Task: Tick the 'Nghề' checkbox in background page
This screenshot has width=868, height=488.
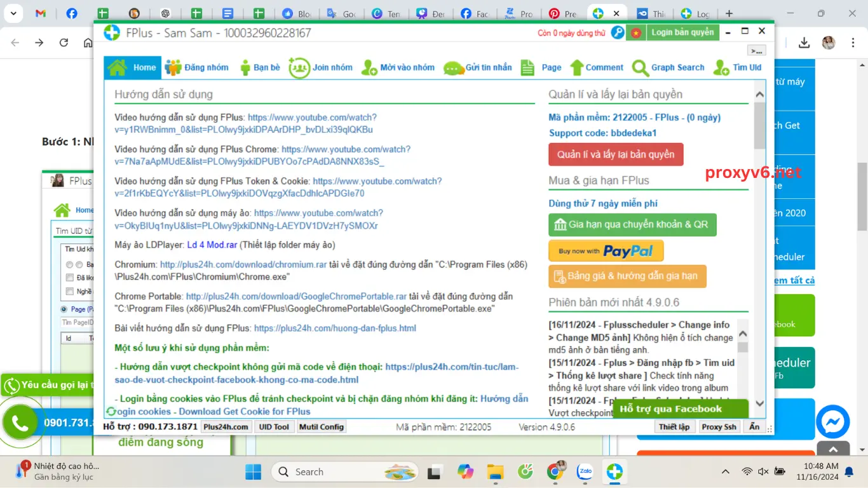Action: click(70, 292)
